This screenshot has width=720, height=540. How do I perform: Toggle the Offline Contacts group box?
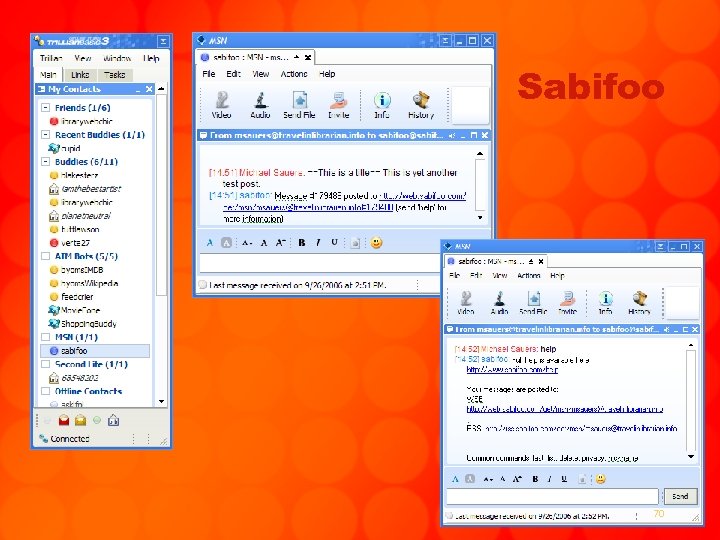pos(45,391)
